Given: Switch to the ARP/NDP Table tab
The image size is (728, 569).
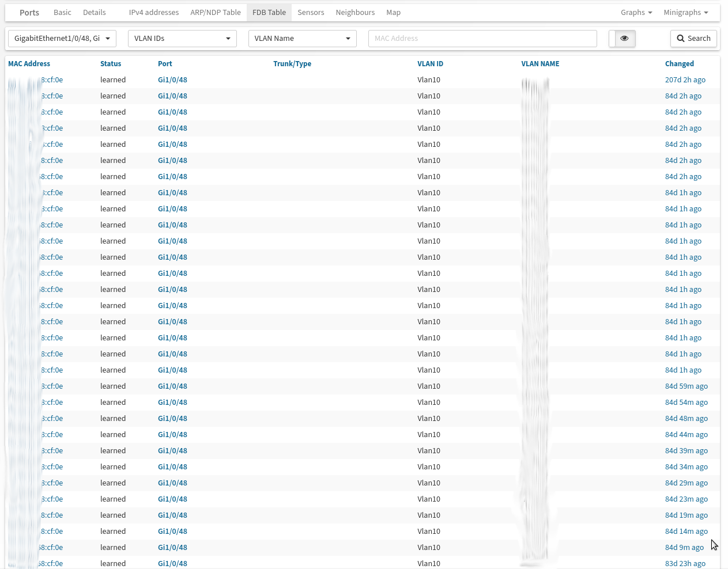Looking at the screenshot, I should [216, 13].
